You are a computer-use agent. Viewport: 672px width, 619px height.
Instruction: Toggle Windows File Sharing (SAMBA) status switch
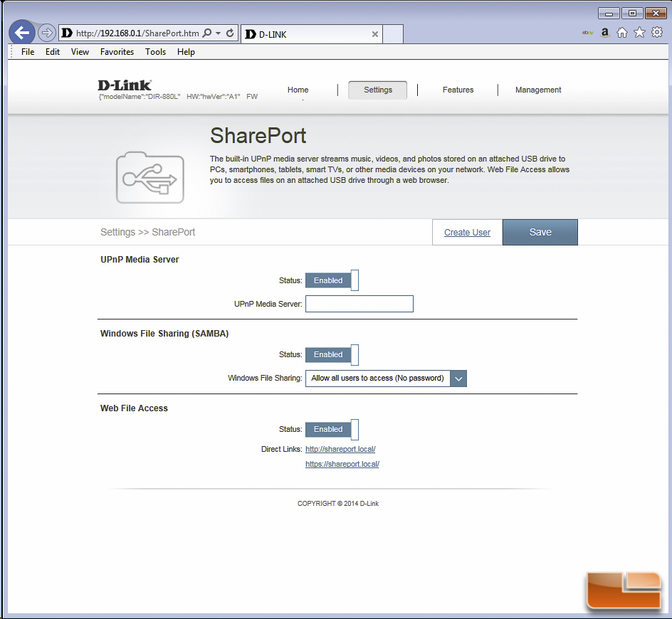pos(332,355)
